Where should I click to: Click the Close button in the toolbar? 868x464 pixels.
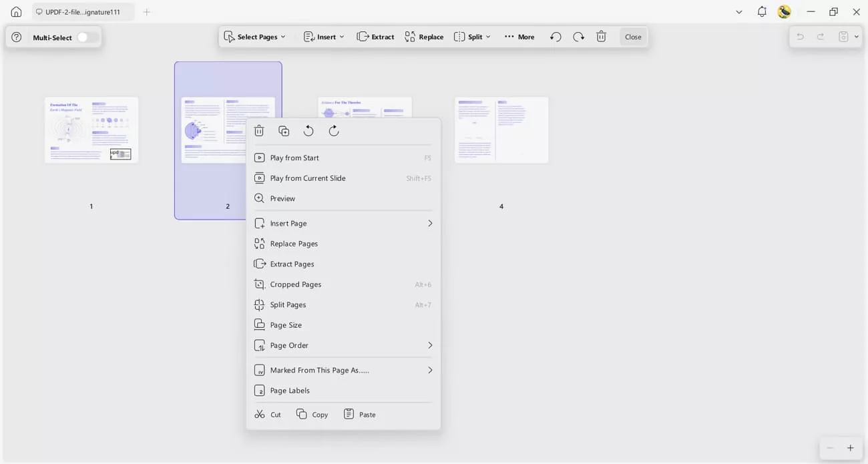(632, 37)
